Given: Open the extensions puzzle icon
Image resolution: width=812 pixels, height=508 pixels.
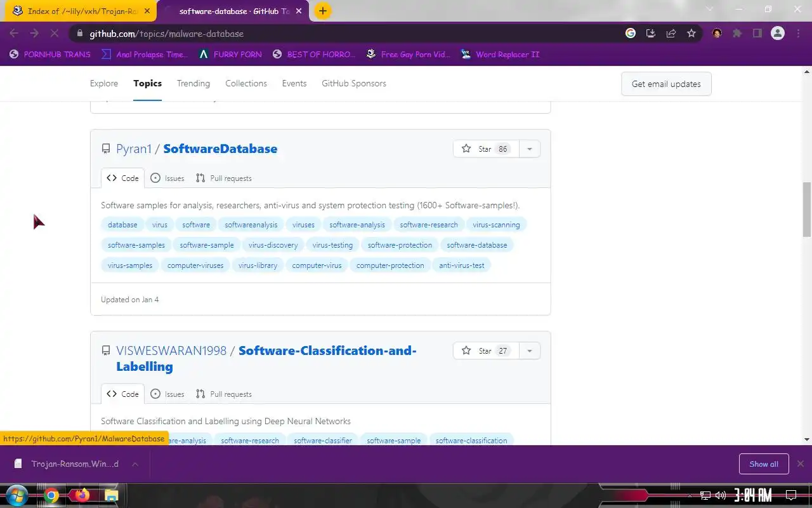Looking at the screenshot, I should click(737, 34).
